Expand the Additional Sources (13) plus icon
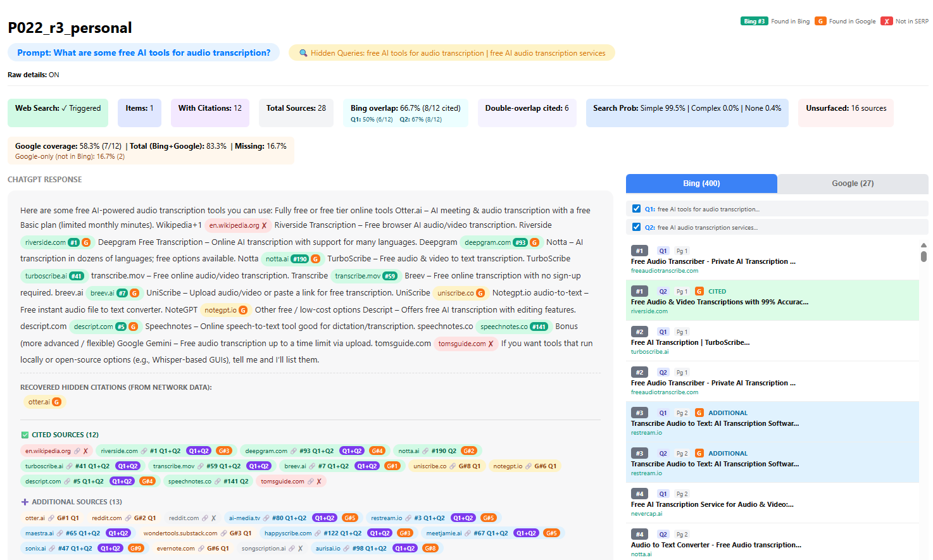Viewport: 933px width, 560px height. click(x=25, y=502)
